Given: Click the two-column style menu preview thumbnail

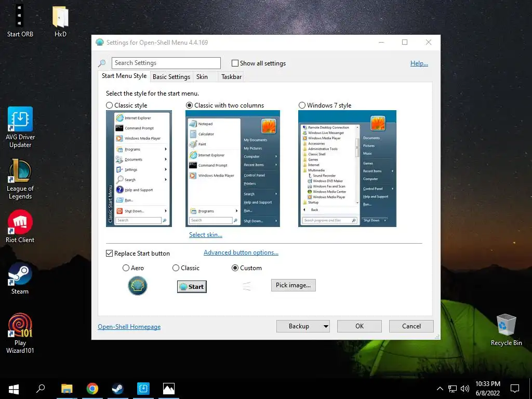Looking at the screenshot, I should tap(233, 169).
